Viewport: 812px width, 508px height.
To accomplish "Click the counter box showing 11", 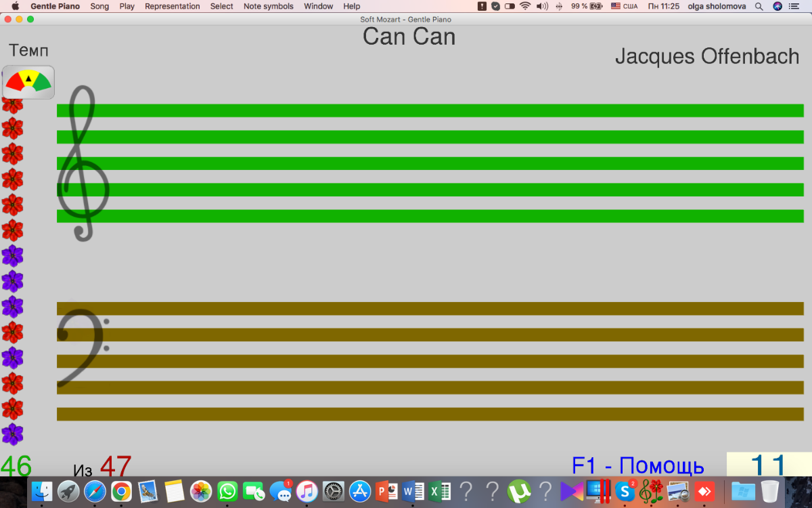I will [769, 465].
